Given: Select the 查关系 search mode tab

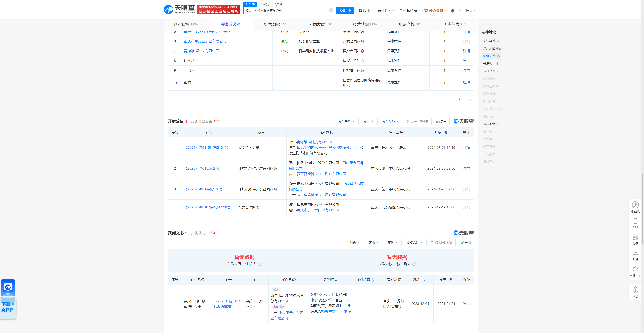Looking at the screenshot, I should [278, 4].
